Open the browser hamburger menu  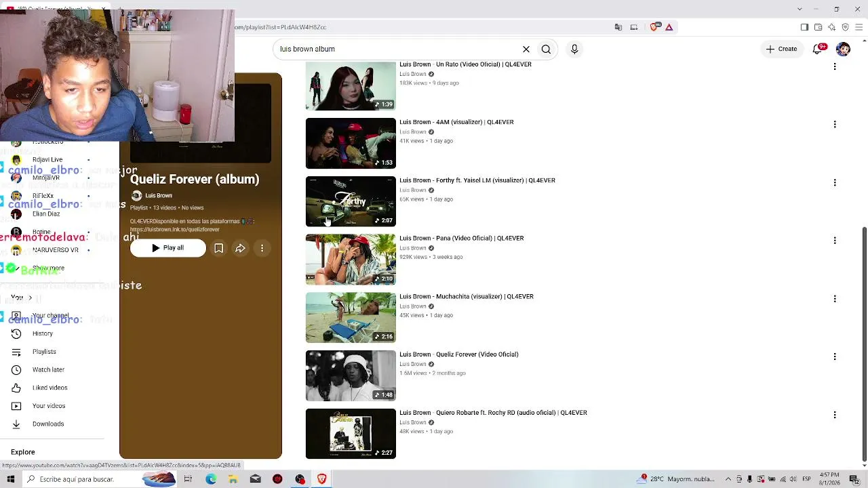tap(859, 27)
